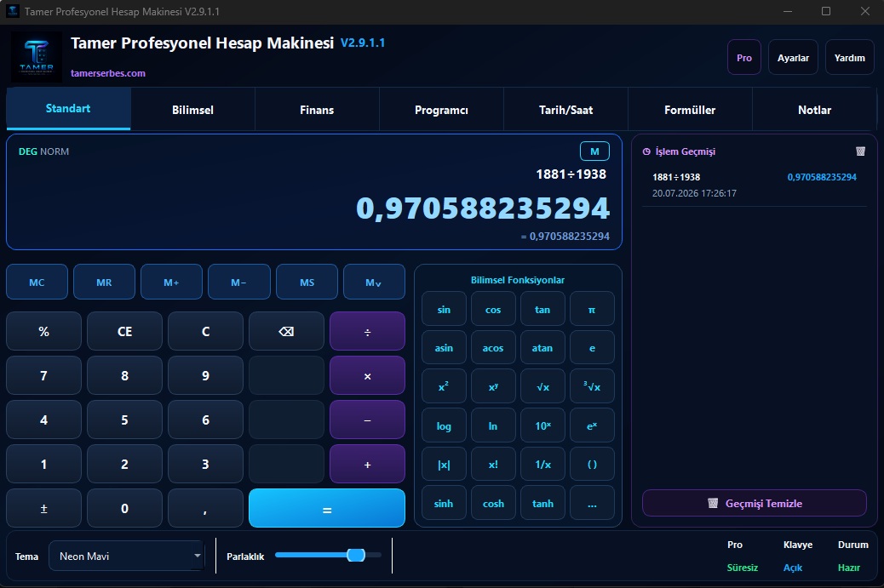The width and height of the screenshot is (884, 588).
Task: Click Geçmişi Temizle button
Action: coord(755,503)
